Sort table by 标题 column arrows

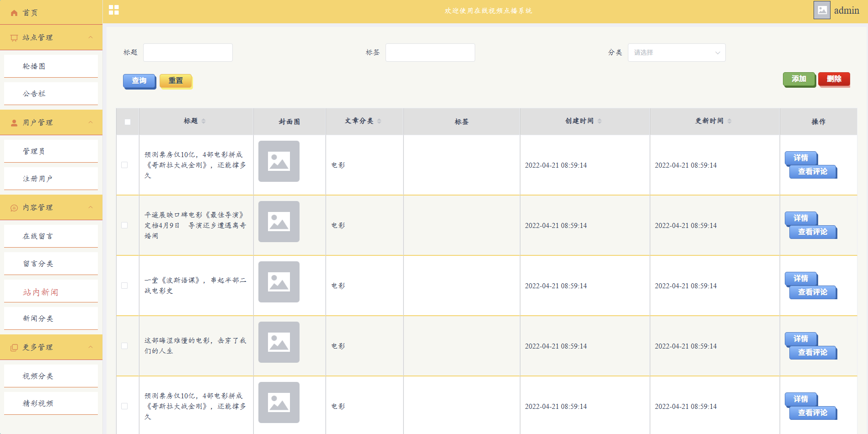pos(204,121)
